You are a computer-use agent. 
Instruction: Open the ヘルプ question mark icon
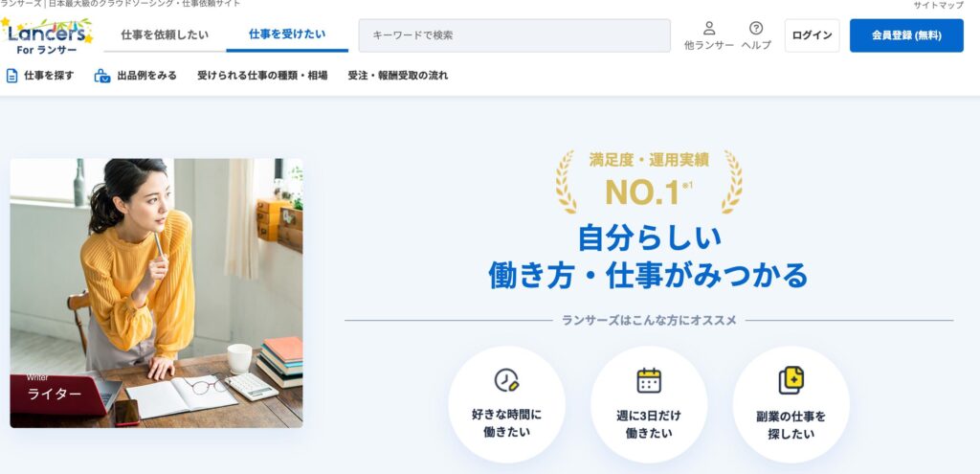tap(756, 28)
